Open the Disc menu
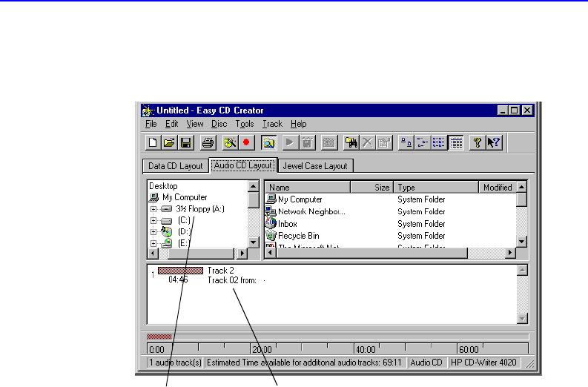588x387 pixels. pyautogui.click(x=219, y=124)
